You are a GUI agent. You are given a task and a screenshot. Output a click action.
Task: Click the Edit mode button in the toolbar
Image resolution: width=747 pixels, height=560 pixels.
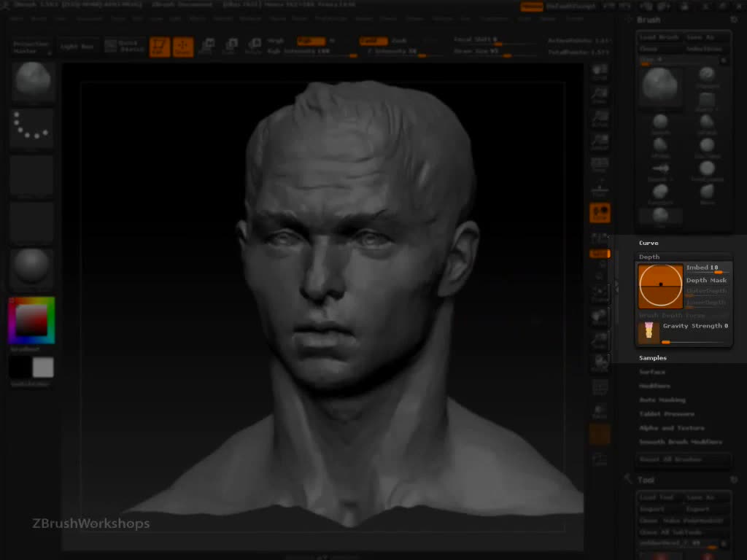click(x=160, y=47)
